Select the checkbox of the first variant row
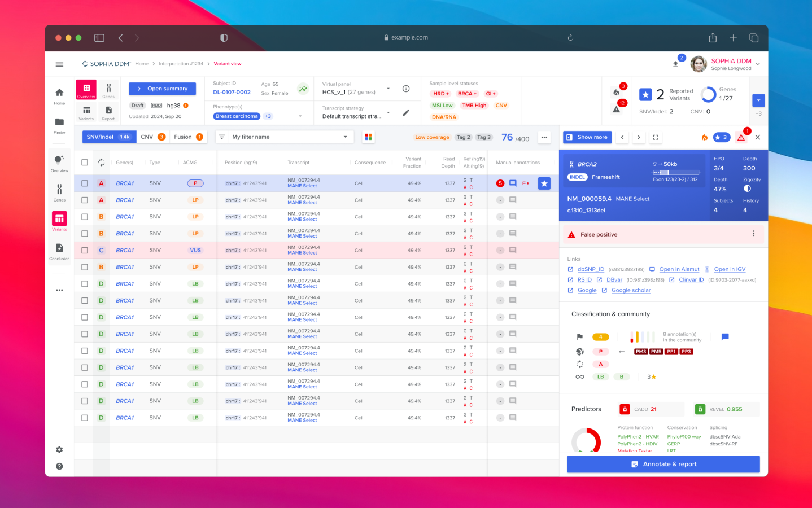 pos(85,183)
